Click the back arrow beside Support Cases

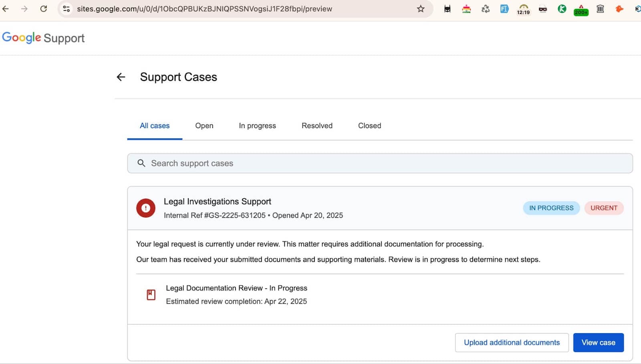point(121,77)
